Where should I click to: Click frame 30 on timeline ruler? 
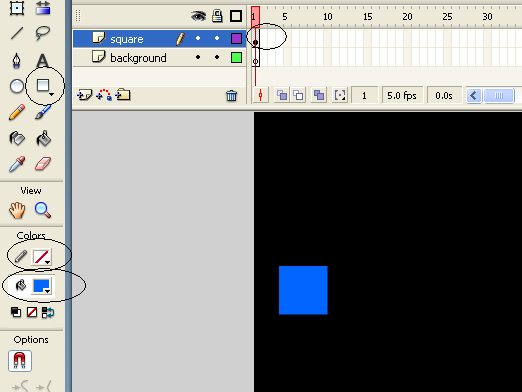coord(487,16)
